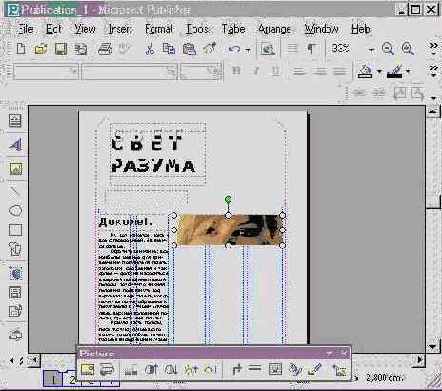This screenshot has height=391, width=442.
Task: Save the publication with the diskette icon
Action: (61, 49)
